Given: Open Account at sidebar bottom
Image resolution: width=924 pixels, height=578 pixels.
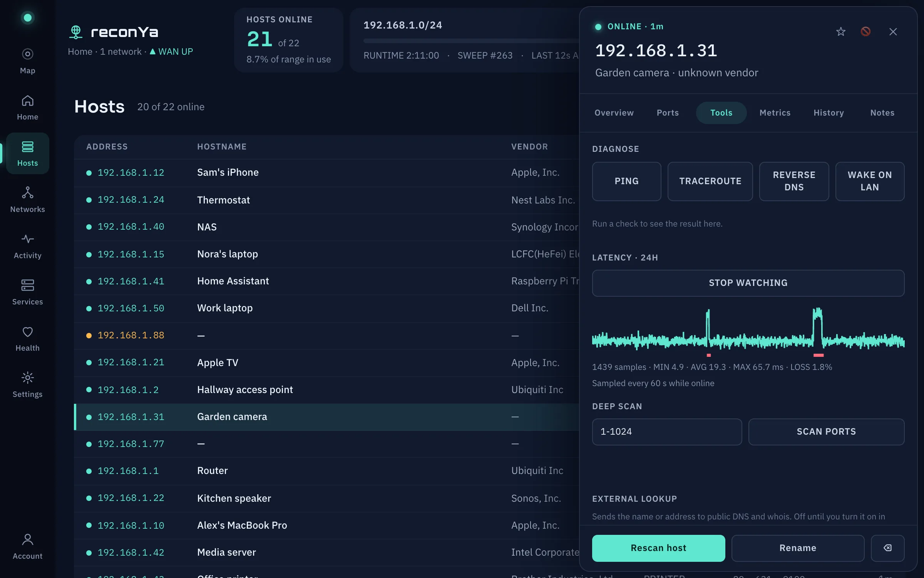Looking at the screenshot, I should point(27,546).
